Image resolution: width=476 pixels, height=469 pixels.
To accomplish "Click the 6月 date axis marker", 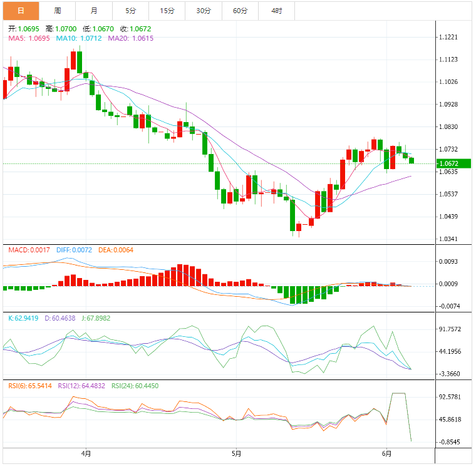I will click(387, 453).
